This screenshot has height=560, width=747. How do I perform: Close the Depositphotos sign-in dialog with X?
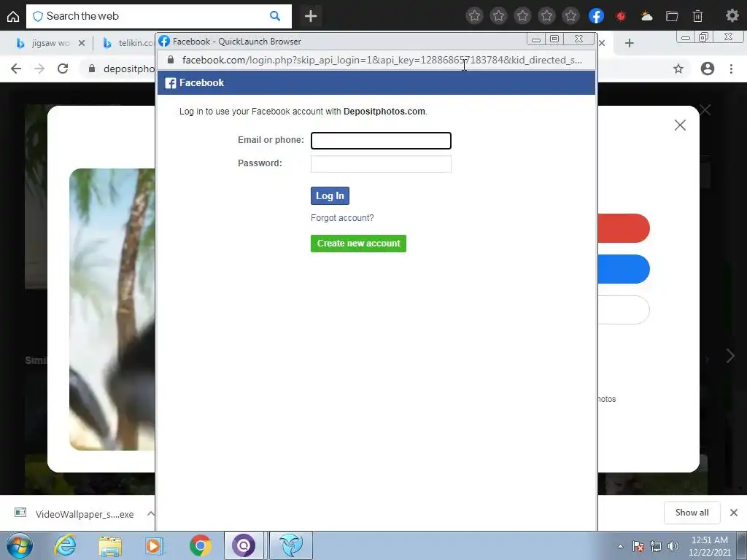click(680, 125)
